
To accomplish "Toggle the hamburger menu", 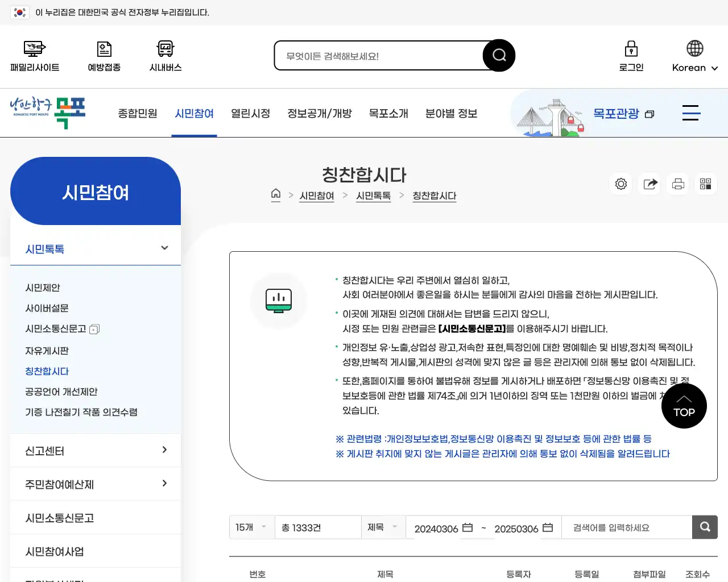I will [691, 113].
